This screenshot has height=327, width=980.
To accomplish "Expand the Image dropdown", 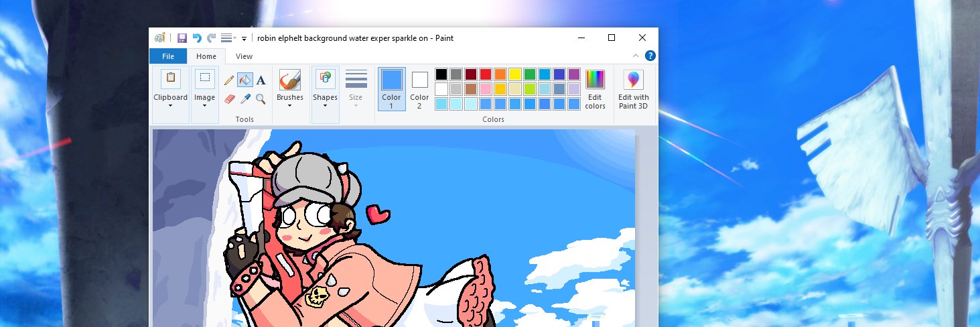I will [205, 105].
